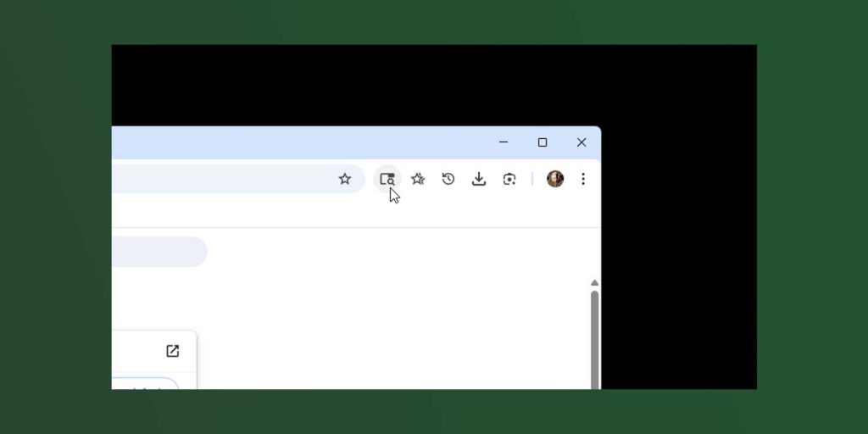Close the Chrome window

click(x=581, y=142)
